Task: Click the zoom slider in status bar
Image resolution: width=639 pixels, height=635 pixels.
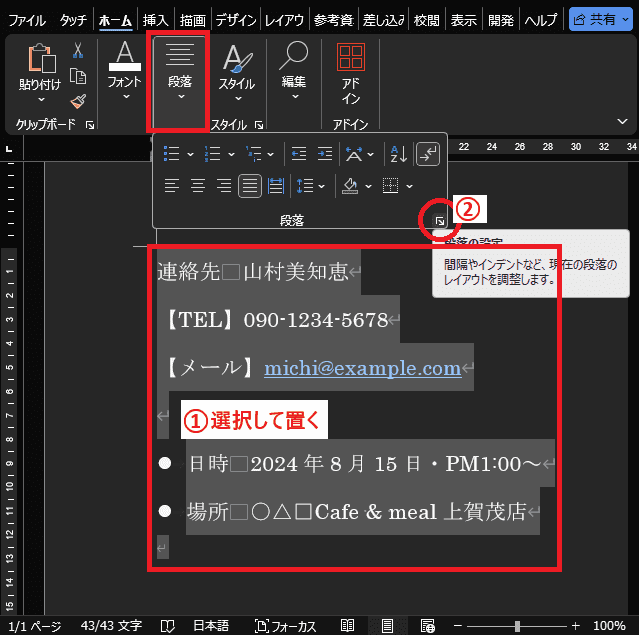Action: pyautogui.click(x=517, y=625)
